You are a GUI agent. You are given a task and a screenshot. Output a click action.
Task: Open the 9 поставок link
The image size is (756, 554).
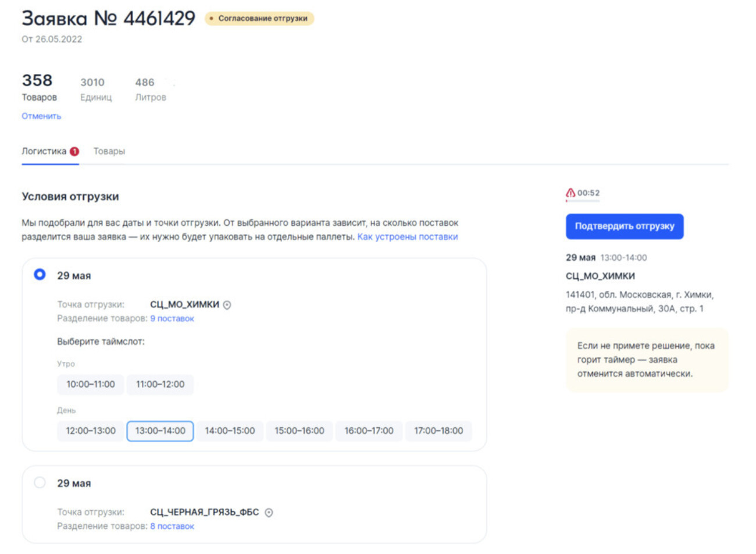pos(172,319)
